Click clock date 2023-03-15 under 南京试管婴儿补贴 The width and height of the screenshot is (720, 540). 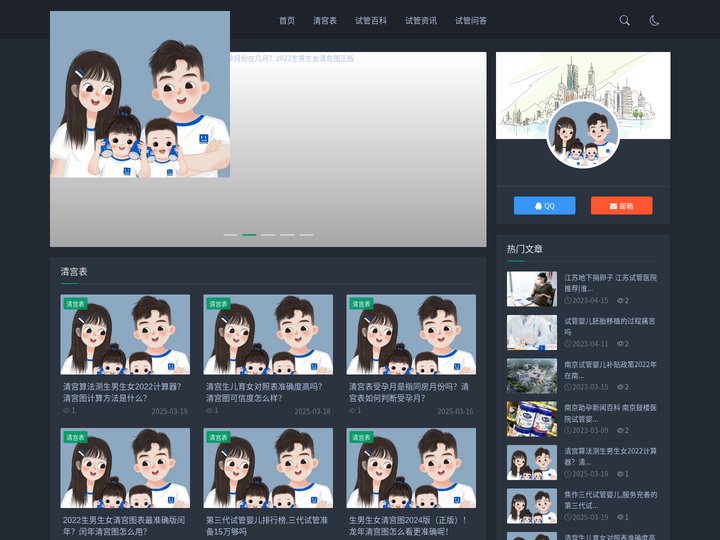[x=586, y=387]
